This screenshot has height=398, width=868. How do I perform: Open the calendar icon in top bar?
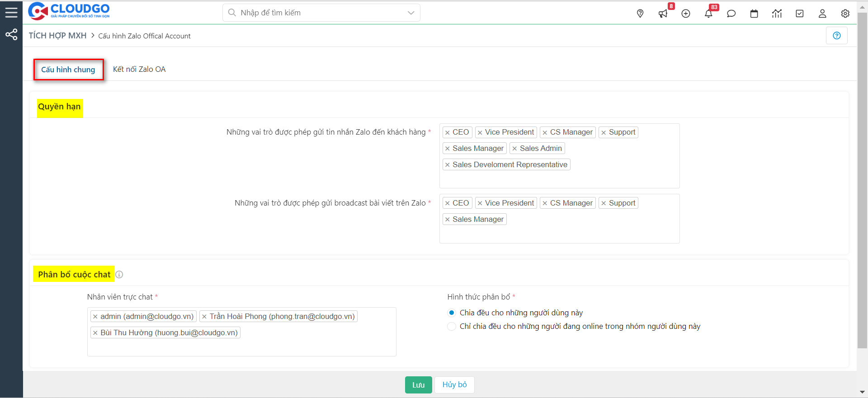(x=754, y=14)
